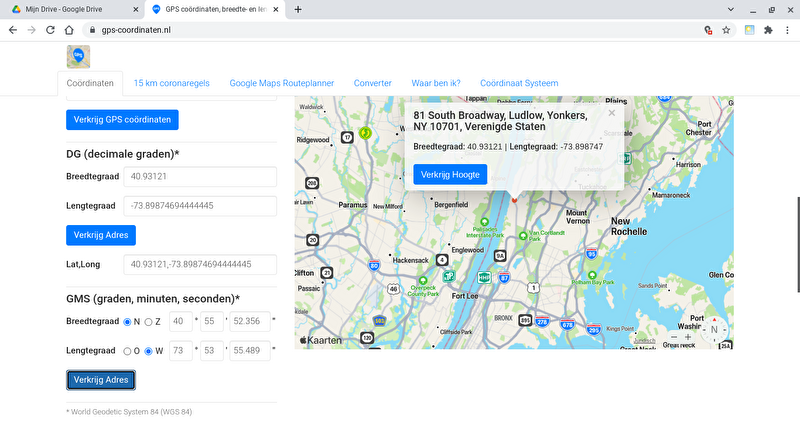The width and height of the screenshot is (800, 422).
Task: Open the extensions puzzle icon
Action: [x=768, y=30]
